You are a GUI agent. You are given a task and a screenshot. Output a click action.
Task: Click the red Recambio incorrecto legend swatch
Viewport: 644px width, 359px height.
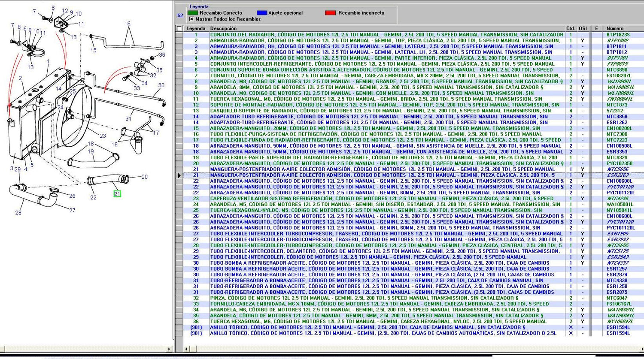[x=330, y=13]
